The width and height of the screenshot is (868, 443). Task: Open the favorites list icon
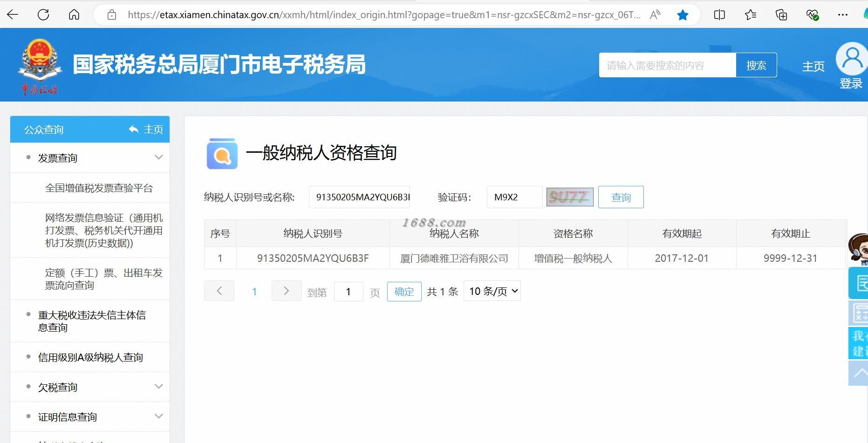click(750, 15)
